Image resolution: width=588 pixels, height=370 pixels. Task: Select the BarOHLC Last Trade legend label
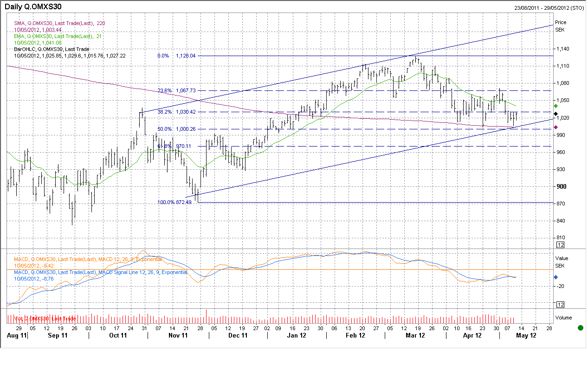51,49
